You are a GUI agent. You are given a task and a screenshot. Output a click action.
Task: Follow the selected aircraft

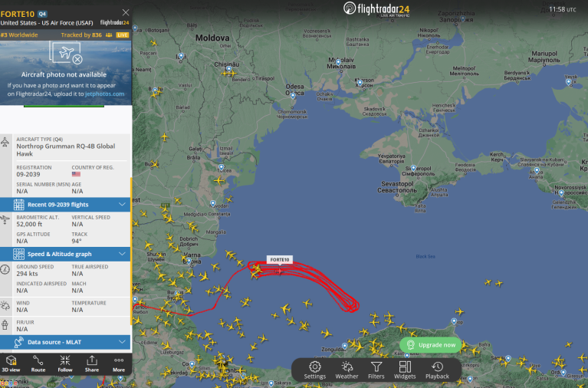point(65,363)
